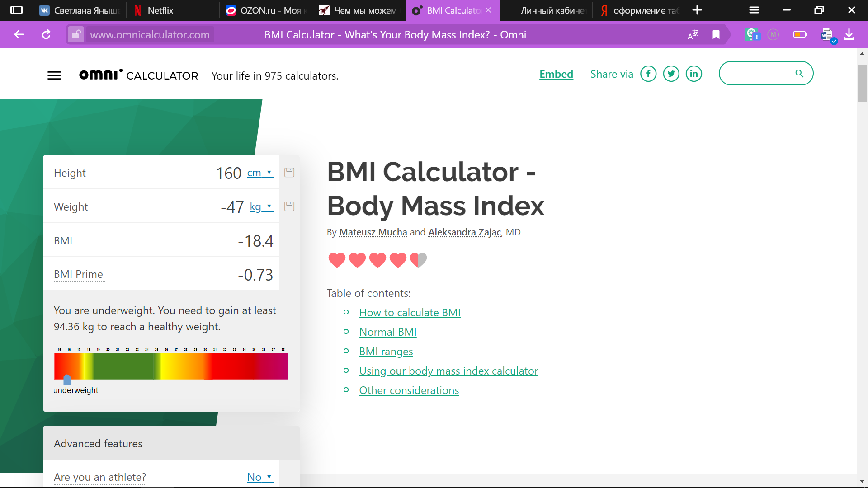This screenshot has width=868, height=488.
Task: Click the search magnifier icon
Action: pos(799,73)
